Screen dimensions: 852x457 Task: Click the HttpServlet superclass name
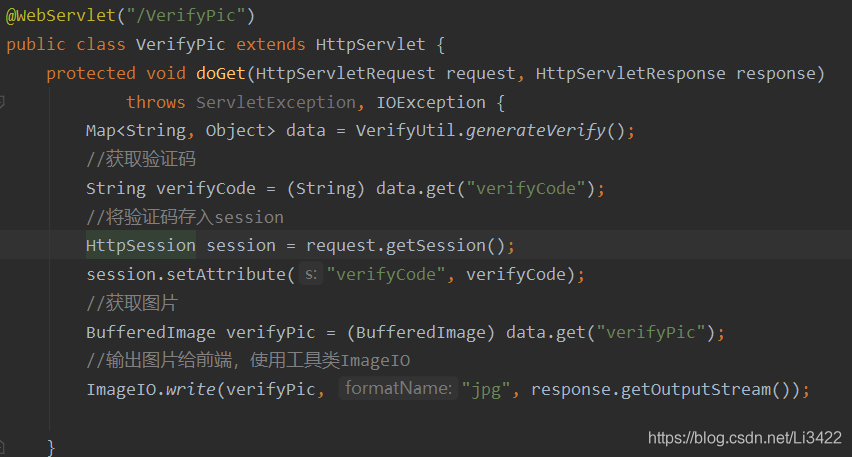[x=370, y=44]
